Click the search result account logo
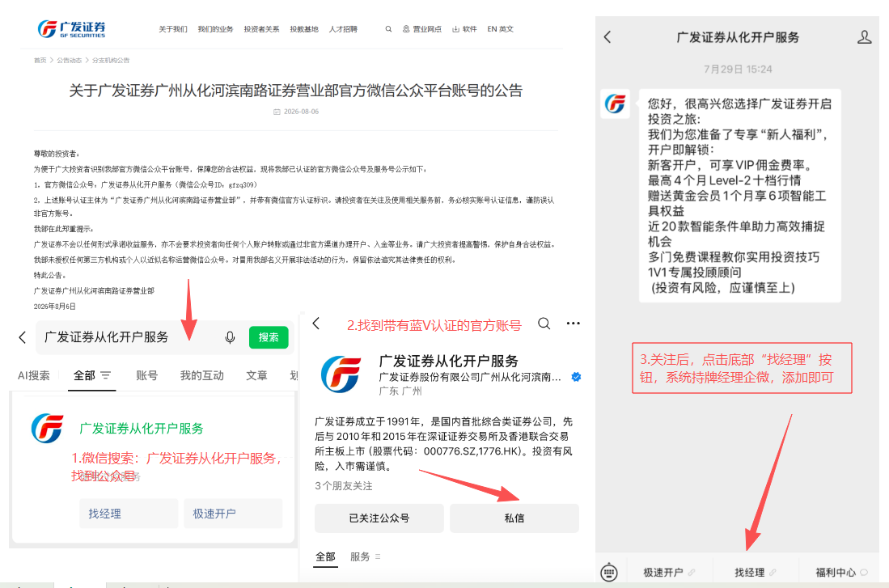Screen dimensions: 889x588 click(x=48, y=428)
